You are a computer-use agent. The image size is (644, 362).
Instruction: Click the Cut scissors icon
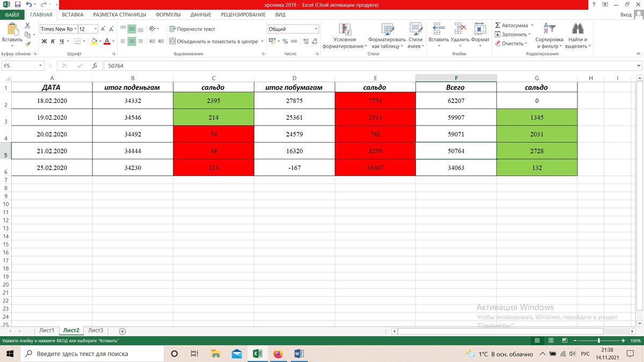[28, 26]
